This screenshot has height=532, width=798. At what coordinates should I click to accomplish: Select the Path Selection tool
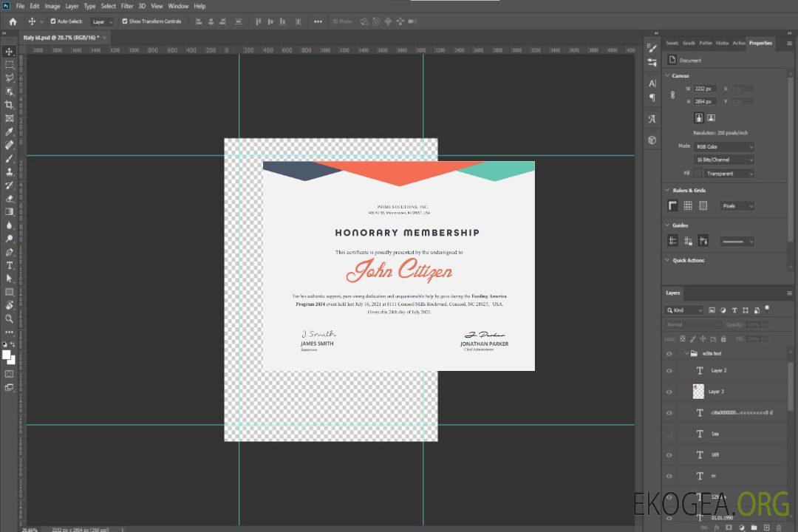pyautogui.click(x=9, y=279)
